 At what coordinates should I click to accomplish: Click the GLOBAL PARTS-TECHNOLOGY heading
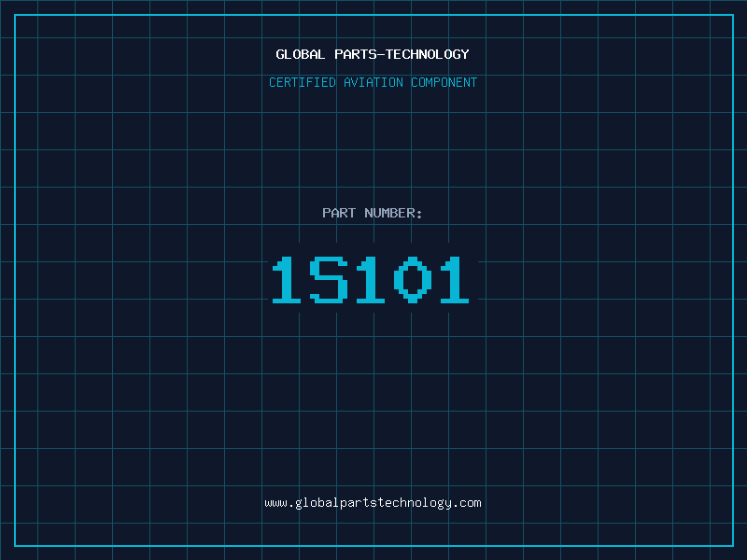click(x=373, y=54)
